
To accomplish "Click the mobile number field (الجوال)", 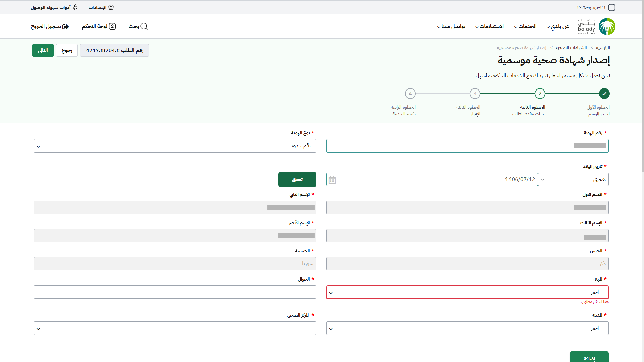I will point(175,292).
